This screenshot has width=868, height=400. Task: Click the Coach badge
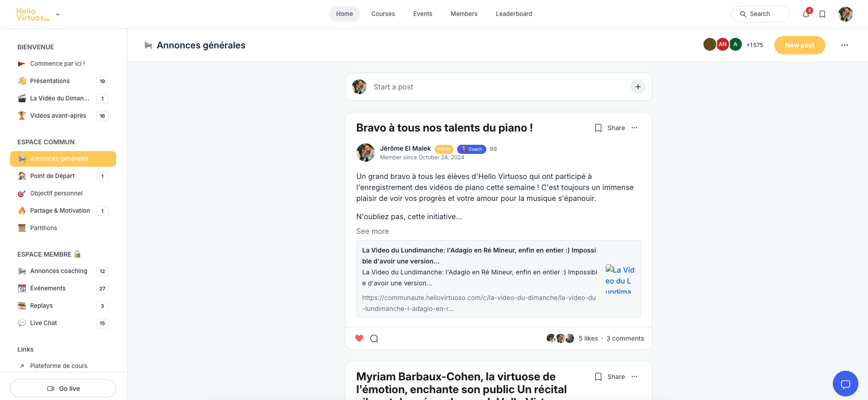[x=471, y=149]
